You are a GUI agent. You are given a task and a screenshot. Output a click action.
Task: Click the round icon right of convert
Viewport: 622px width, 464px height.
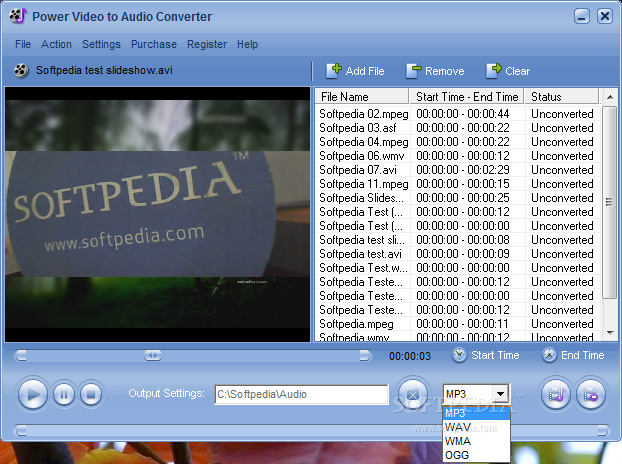(x=591, y=394)
